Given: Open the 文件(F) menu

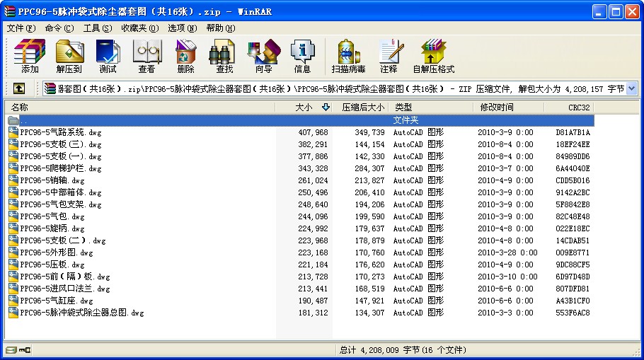Looking at the screenshot, I should [x=21, y=28].
